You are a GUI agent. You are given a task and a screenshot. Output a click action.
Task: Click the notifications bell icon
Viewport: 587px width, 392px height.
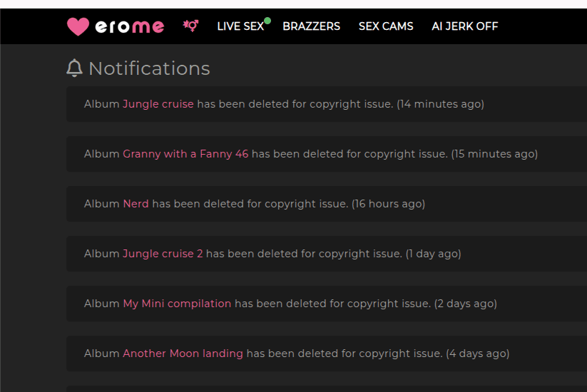click(x=74, y=68)
